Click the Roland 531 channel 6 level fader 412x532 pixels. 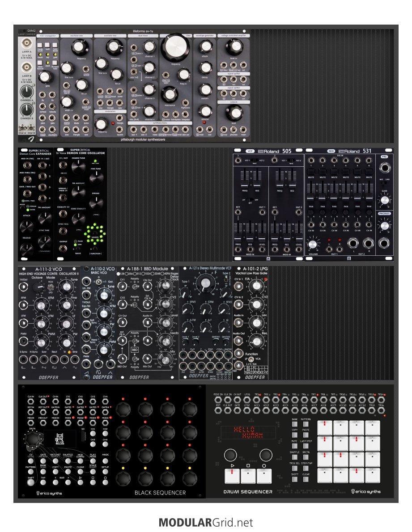click(369, 198)
